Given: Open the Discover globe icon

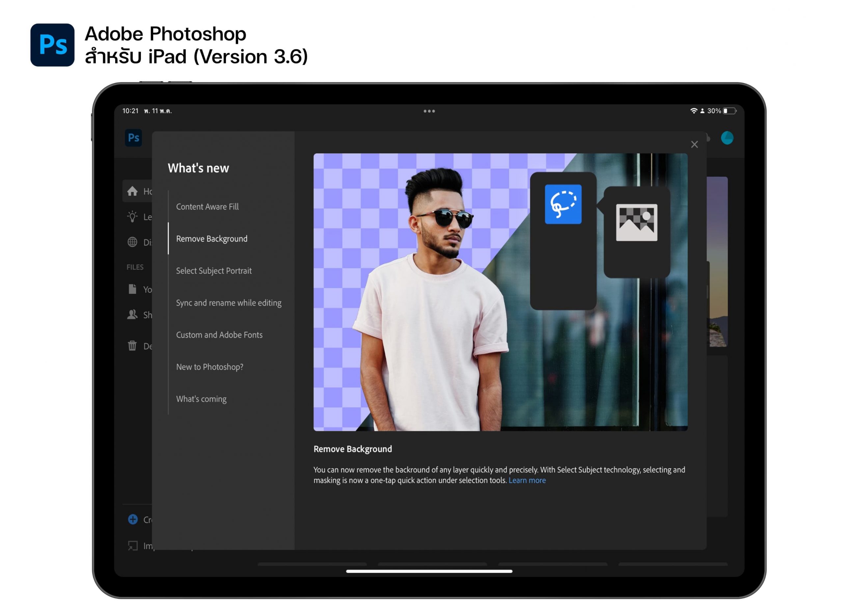Looking at the screenshot, I should [132, 242].
